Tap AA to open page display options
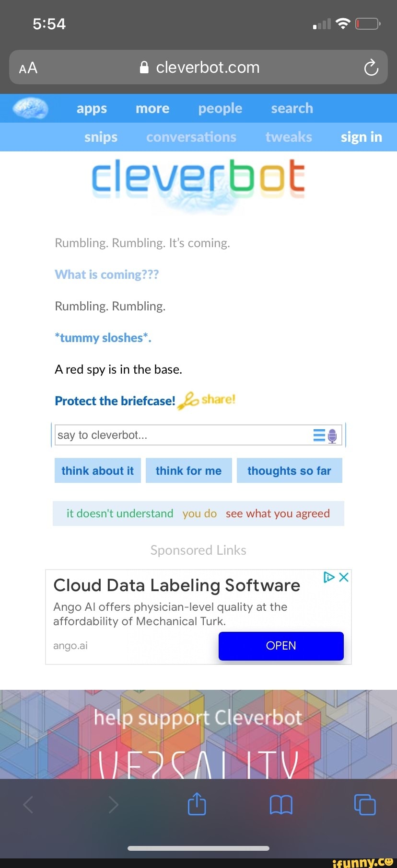The image size is (397, 868). 27,67
